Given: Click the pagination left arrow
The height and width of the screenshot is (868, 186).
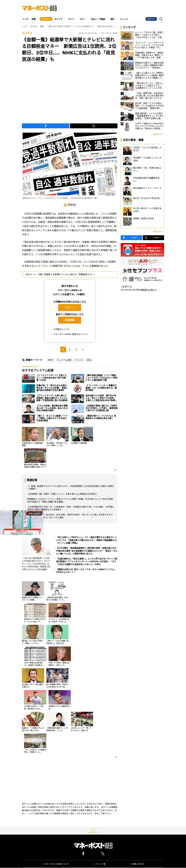Looking at the screenshot, I should click(x=56, y=349).
